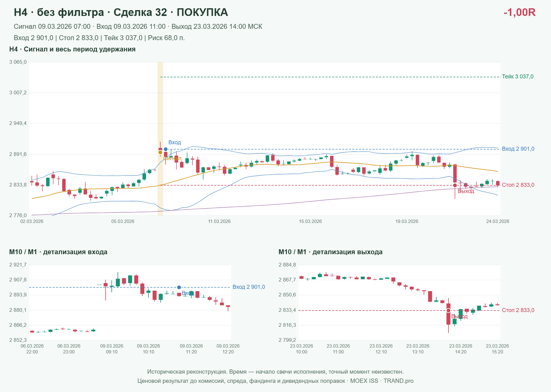Click the 'Стоп 2 833,0' label beside the H4 chart
Image resolution: width=551 pixels, height=392 pixels.
[518, 185]
